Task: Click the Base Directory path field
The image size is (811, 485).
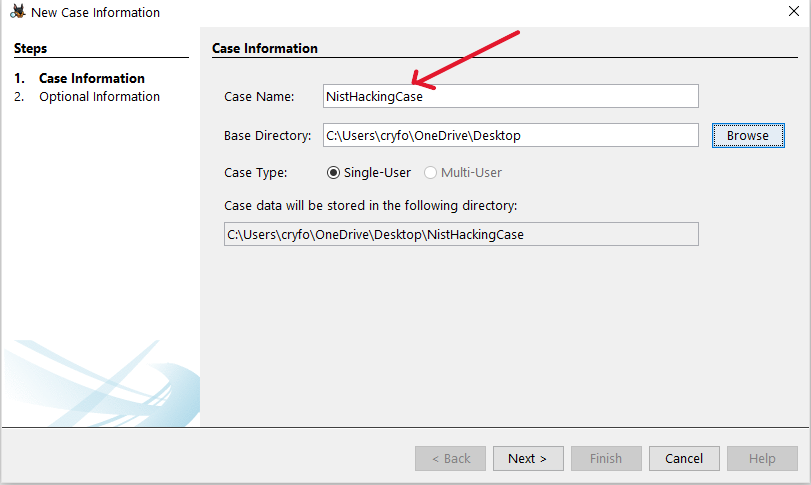Action: tap(510, 135)
